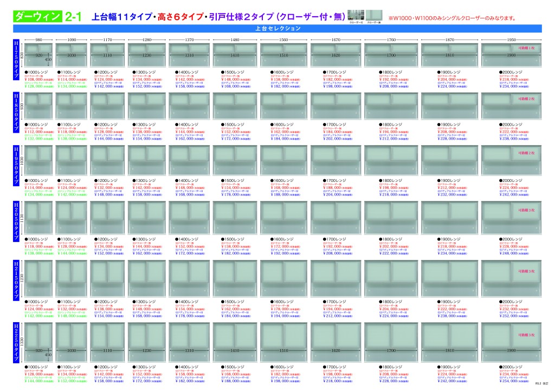Click the ¥108,000 price under H1750 1000レンジ
Screen dimensions: 555x392
[x=39, y=80]
